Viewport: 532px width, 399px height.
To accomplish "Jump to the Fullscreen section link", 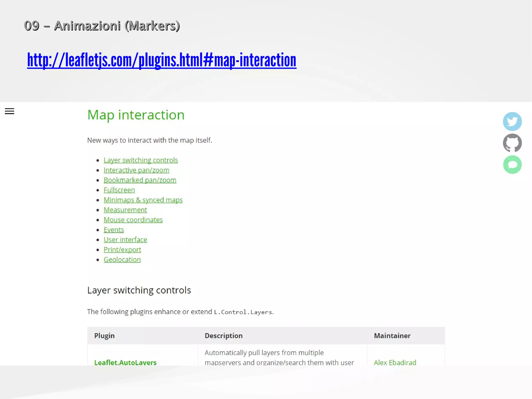I will coord(119,190).
